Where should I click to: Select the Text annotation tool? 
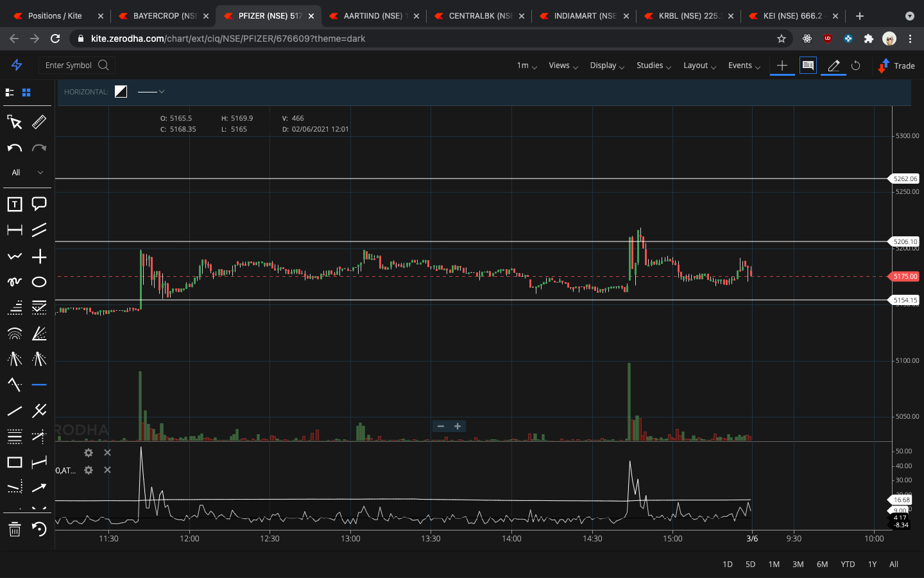coord(14,204)
